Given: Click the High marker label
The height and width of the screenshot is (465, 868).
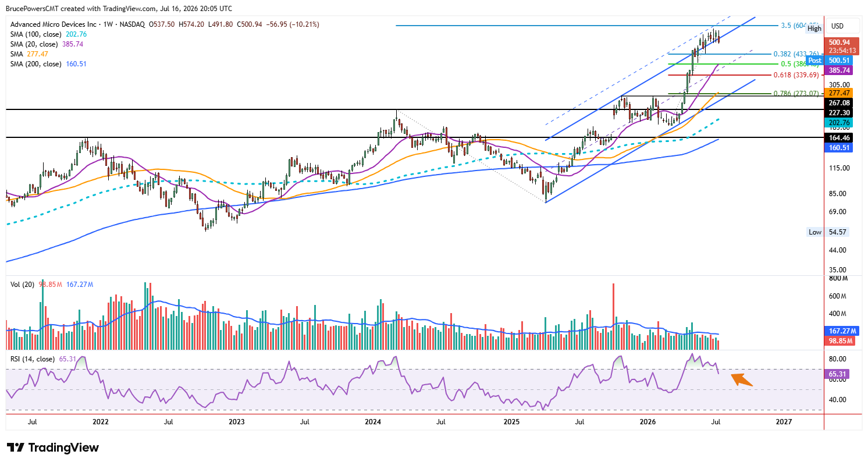Looking at the screenshot, I should point(814,29).
